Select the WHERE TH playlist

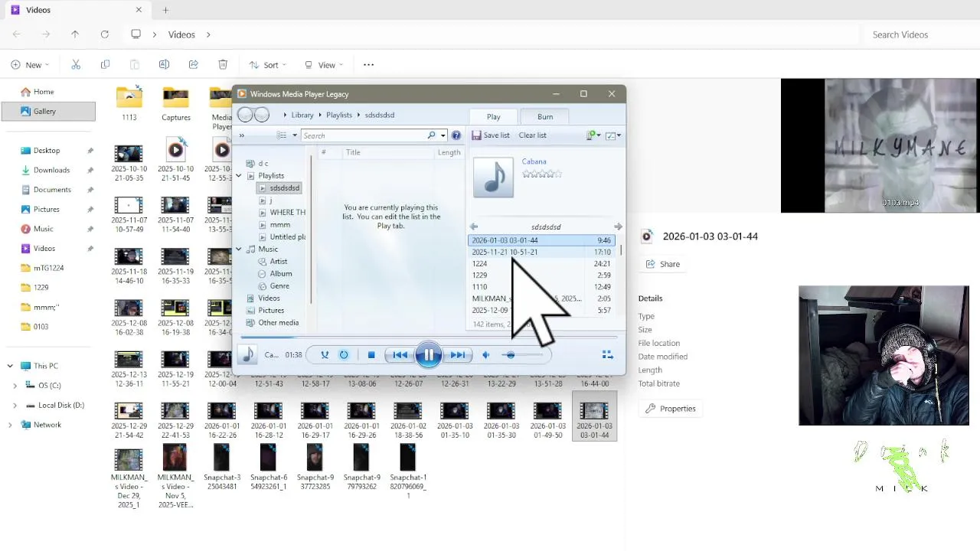click(282, 213)
